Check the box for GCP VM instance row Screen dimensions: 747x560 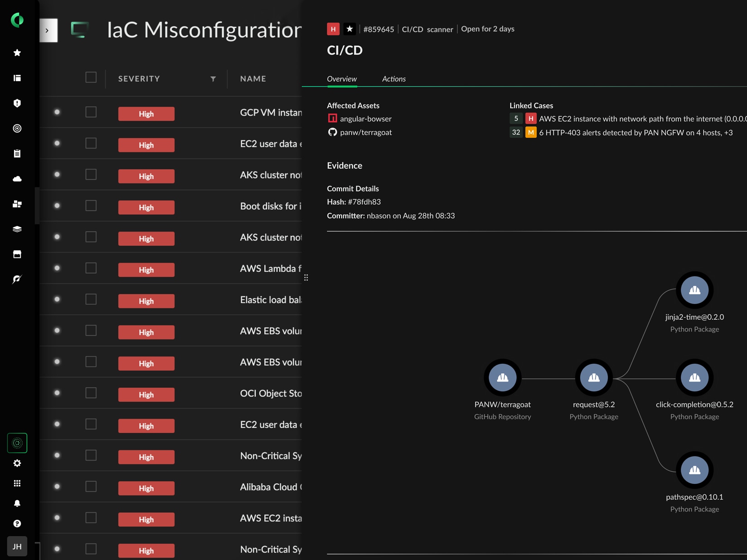click(91, 112)
